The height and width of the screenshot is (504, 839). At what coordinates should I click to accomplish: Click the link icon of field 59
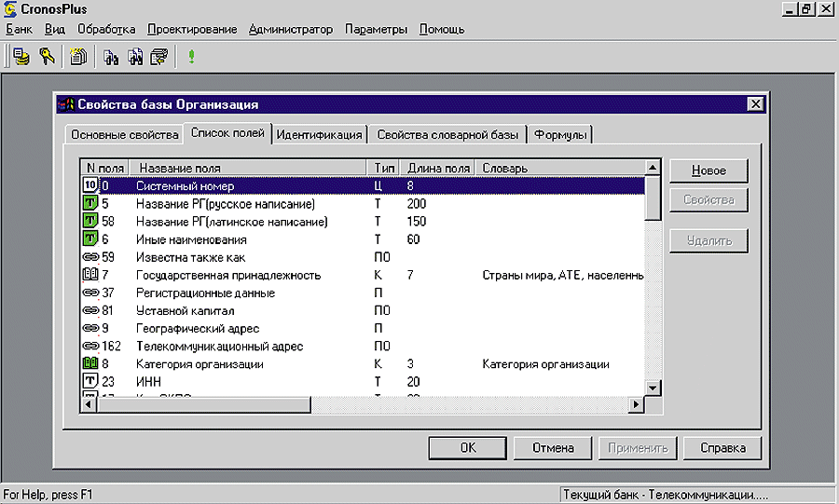click(x=90, y=257)
